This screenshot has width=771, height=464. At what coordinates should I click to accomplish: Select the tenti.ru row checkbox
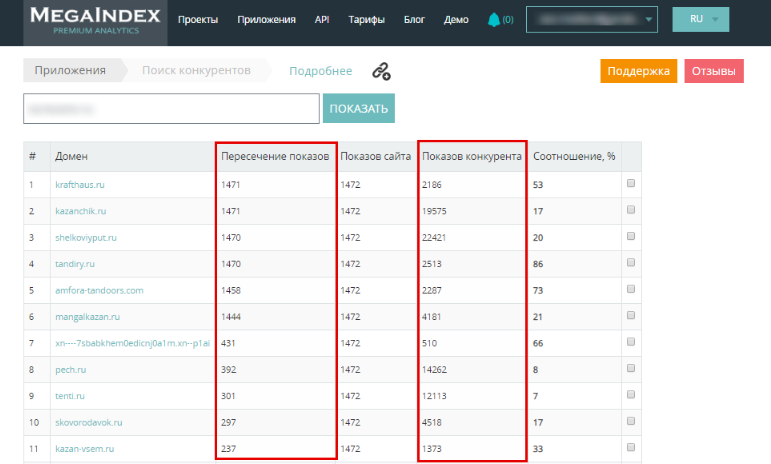631,395
